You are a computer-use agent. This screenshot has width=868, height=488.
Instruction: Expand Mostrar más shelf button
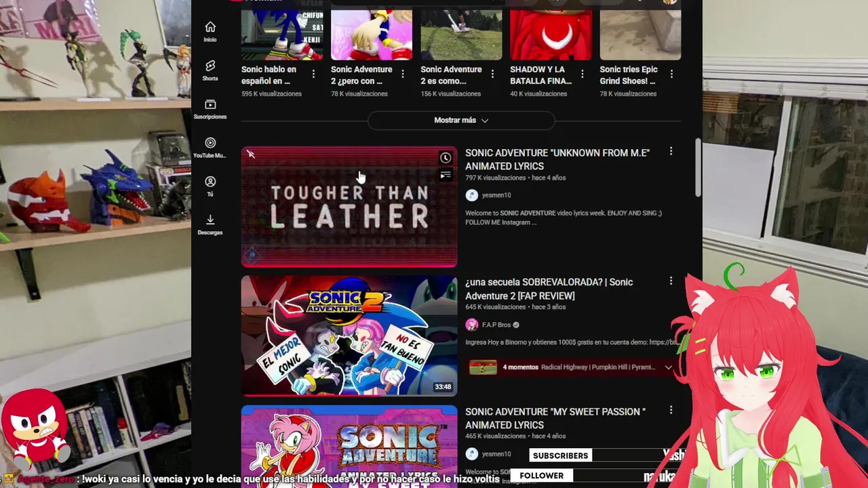click(461, 120)
